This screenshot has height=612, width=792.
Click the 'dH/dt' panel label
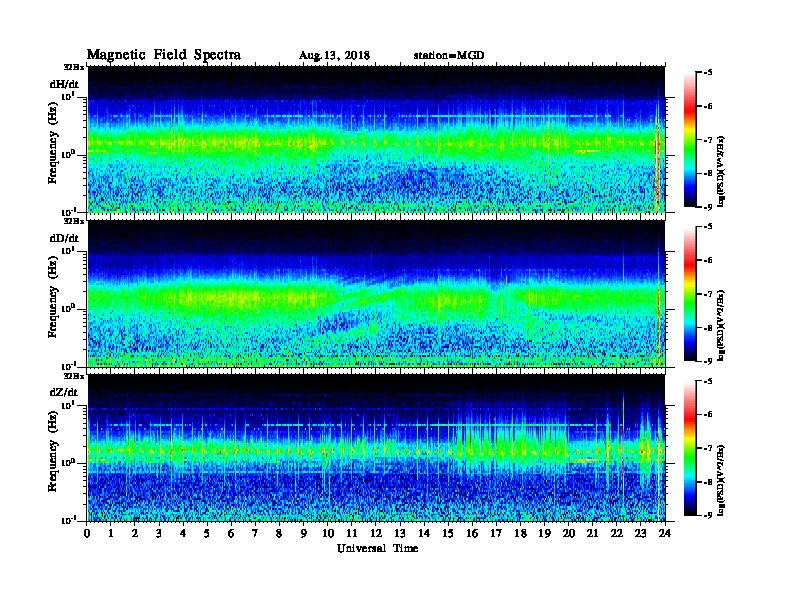pos(64,84)
